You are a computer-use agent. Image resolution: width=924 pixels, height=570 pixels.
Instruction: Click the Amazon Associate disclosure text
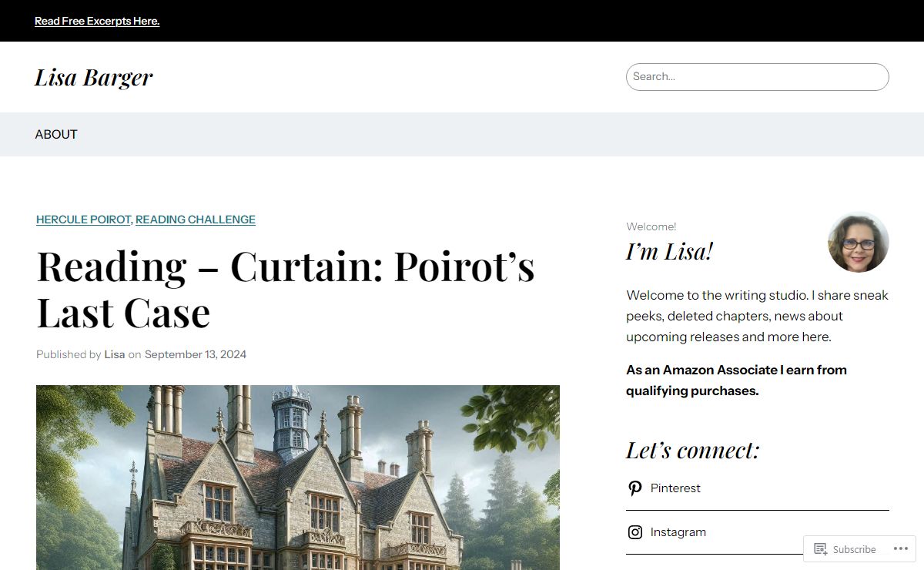coord(737,381)
